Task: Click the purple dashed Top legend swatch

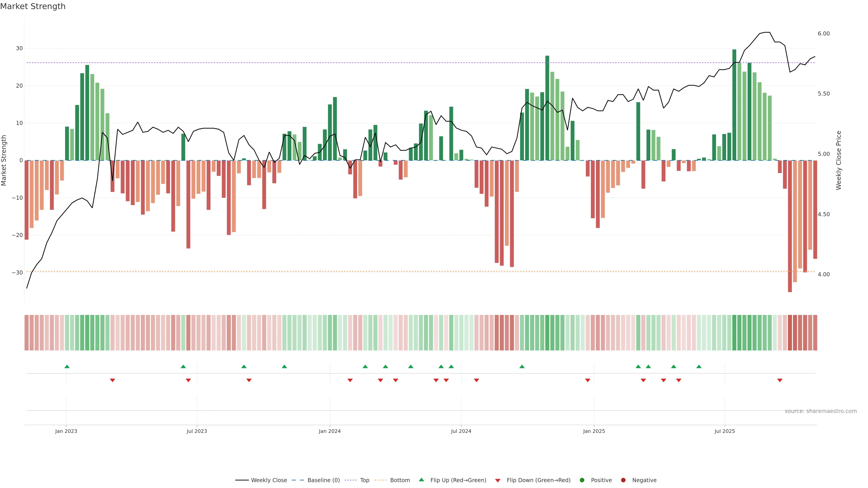Action: click(x=351, y=480)
